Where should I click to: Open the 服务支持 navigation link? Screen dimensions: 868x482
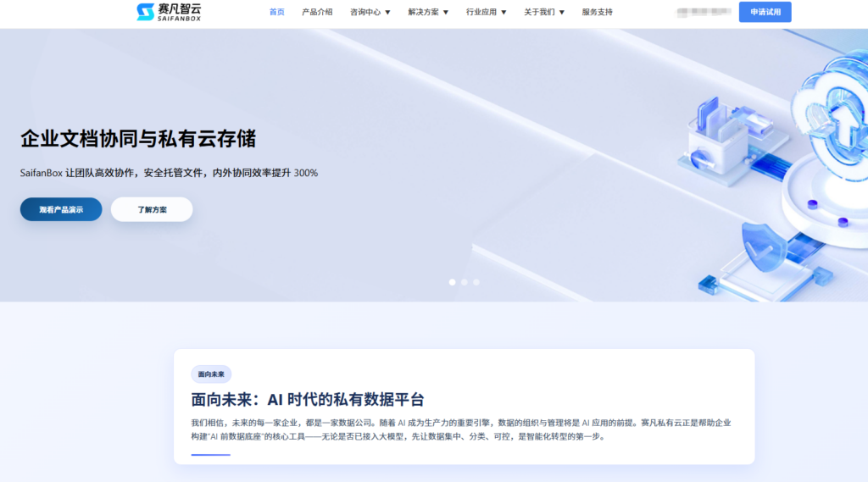[597, 13]
